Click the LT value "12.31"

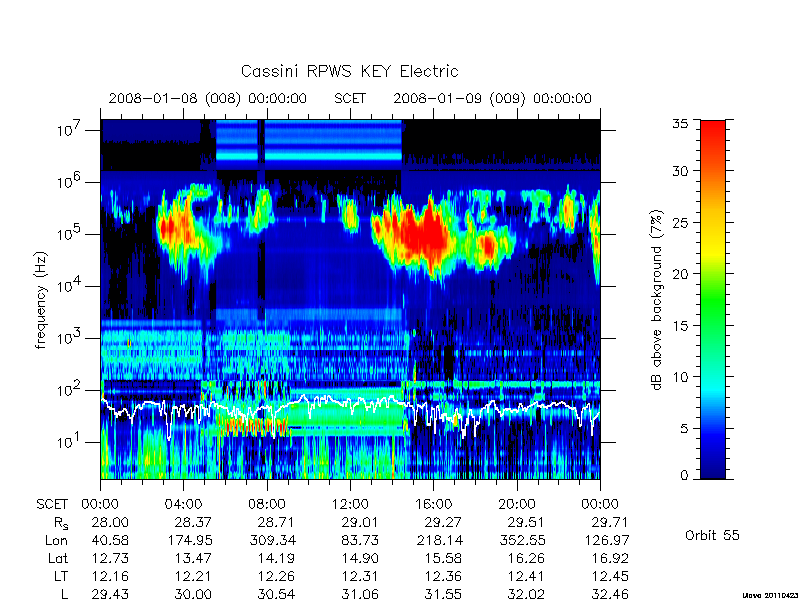(x=360, y=576)
